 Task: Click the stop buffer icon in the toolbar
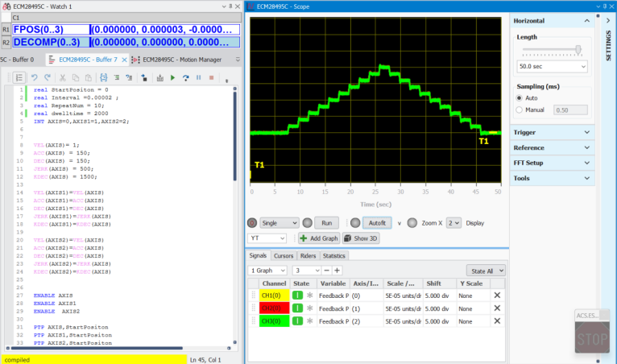(211, 77)
